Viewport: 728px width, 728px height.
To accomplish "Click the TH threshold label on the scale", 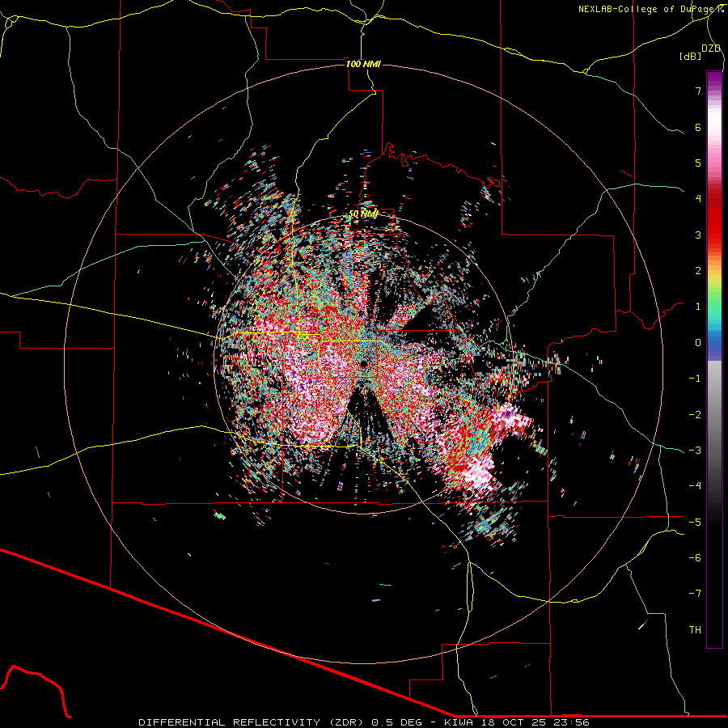I will pos(695,630).
